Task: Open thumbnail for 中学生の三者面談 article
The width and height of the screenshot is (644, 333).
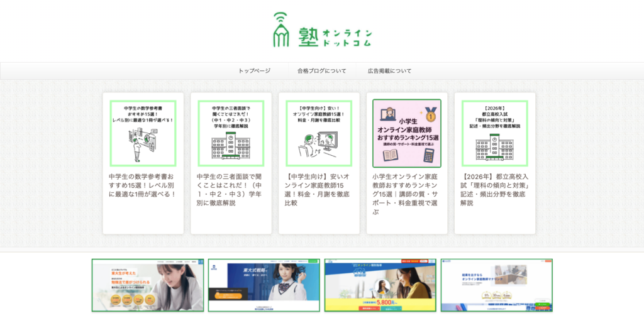Action: (x=231, y=133)
